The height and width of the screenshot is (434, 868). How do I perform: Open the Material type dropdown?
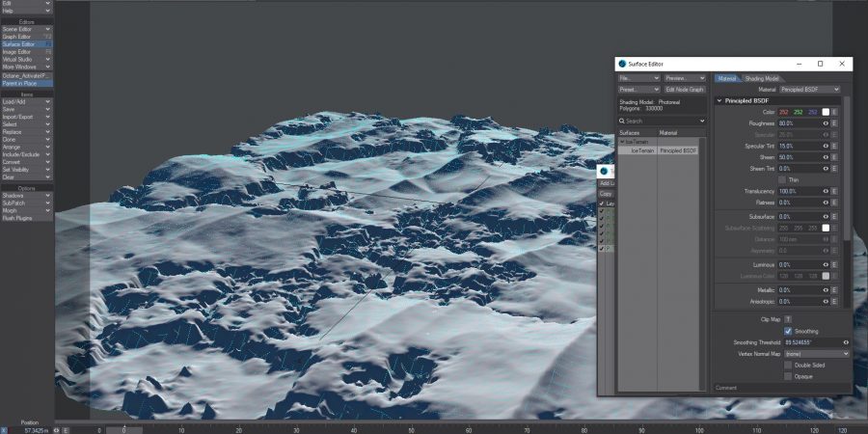(809, 90)
